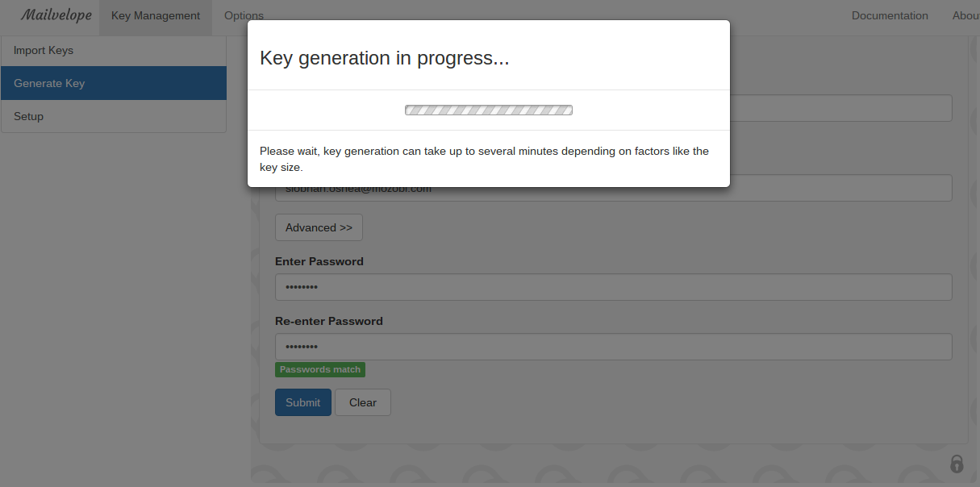Click the striped key generation progress bar
The height and width of the screenshot is (487, 980).
coord(489,110)
